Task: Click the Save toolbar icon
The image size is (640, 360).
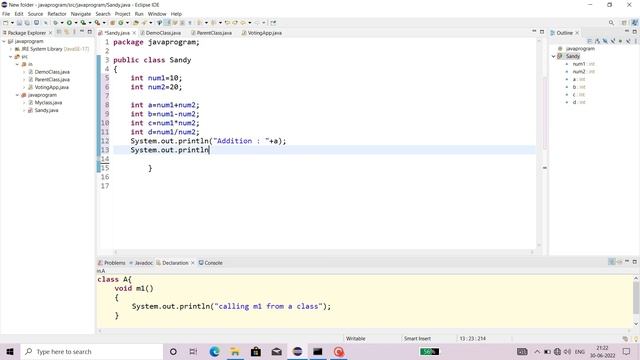Action: tap(19, 23)
